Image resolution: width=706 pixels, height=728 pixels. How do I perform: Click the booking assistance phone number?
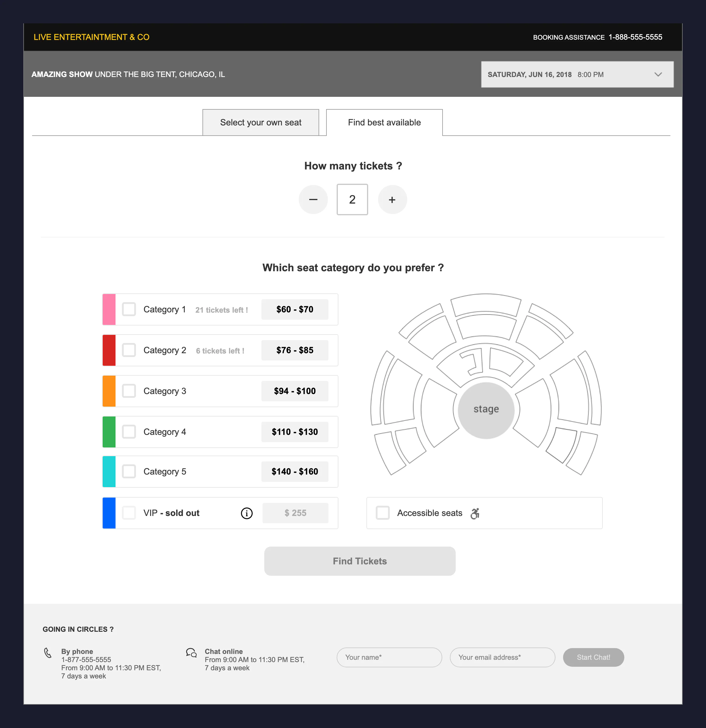point(635,37)
